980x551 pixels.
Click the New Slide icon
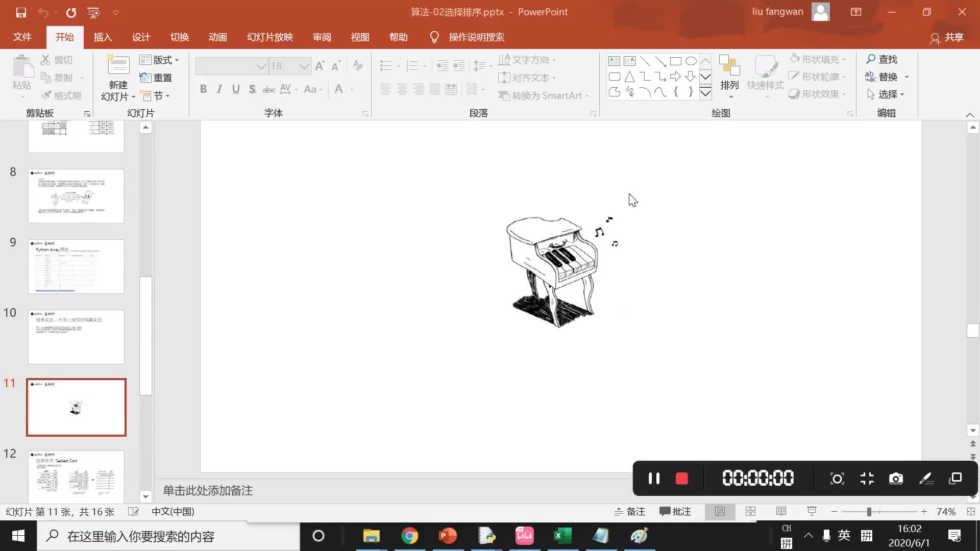[118, 66]
